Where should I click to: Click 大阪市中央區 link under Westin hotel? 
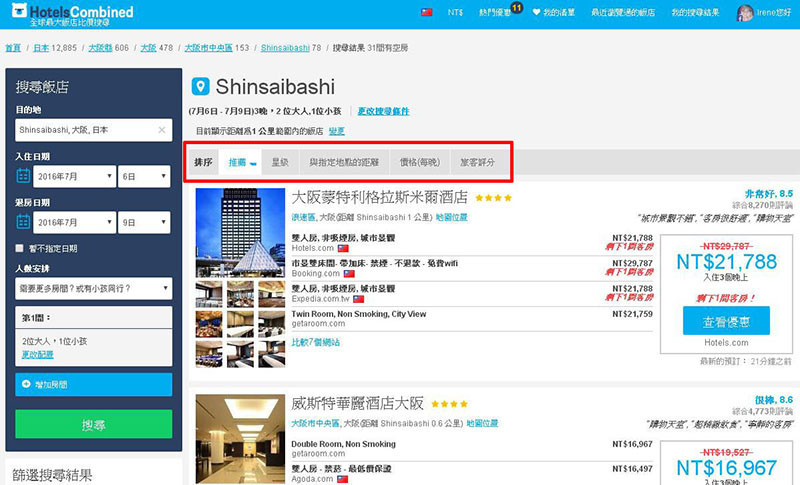[315, 423]
